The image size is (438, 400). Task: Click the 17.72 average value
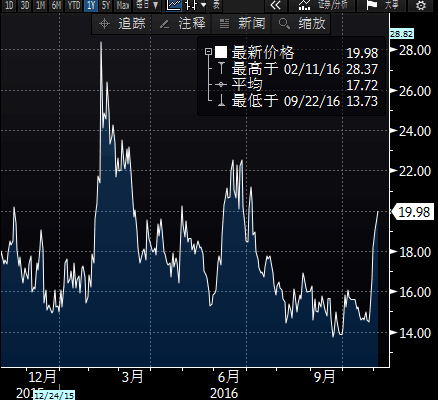point(362,85)
